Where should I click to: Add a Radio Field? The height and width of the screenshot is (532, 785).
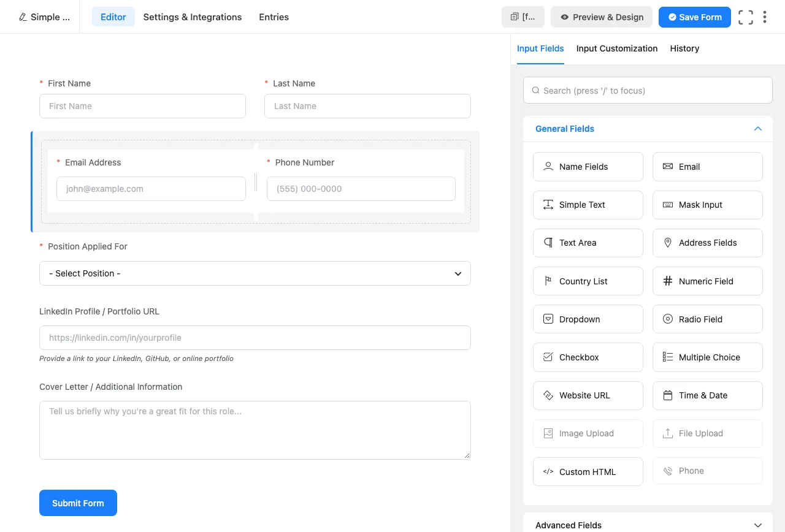coord(708,319)
